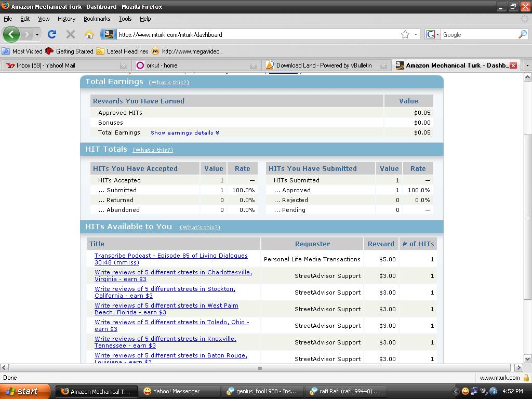The height and width of the screenshot is (399, 532).
Task: Open the History menu
Action: click(66, 19)
